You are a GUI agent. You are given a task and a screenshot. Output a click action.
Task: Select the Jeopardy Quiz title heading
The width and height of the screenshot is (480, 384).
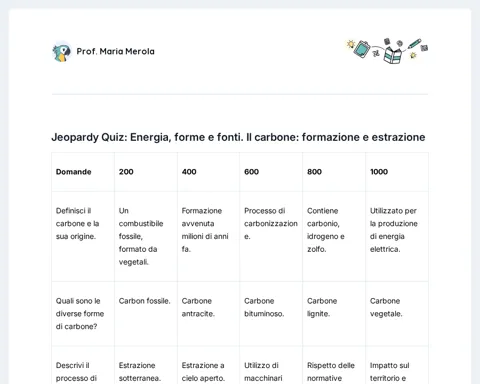tap(238, 137)
